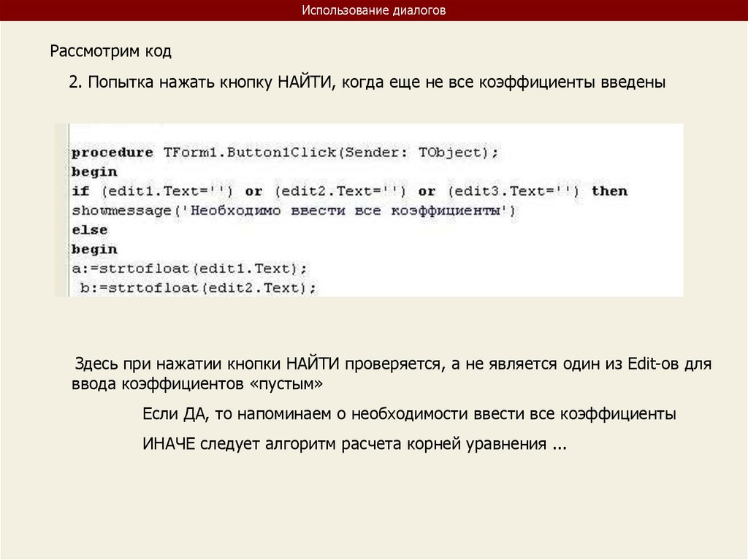Click the 'if (edit1.Text='')' condition line
The image size is (748, 560).
pos(350,191)
